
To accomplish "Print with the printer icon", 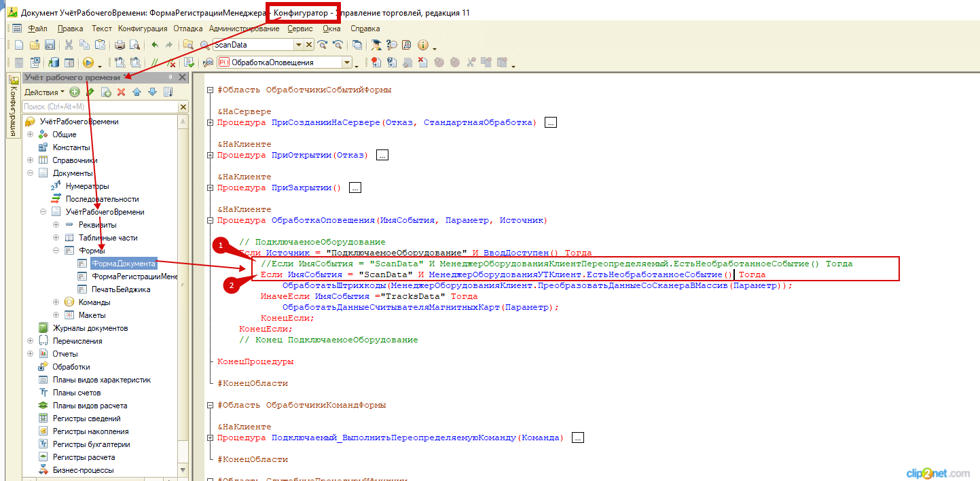I will coord(120,45).
